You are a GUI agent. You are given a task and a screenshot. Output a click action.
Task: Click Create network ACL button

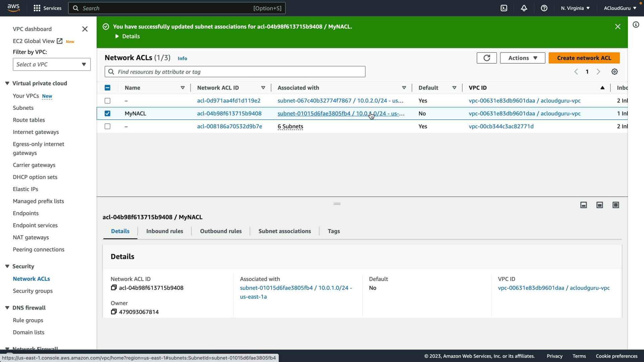[584, 58]
